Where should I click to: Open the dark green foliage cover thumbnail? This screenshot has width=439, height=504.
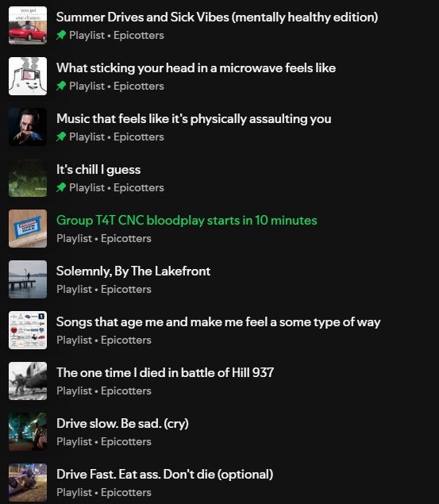click(x=28, y=178)
